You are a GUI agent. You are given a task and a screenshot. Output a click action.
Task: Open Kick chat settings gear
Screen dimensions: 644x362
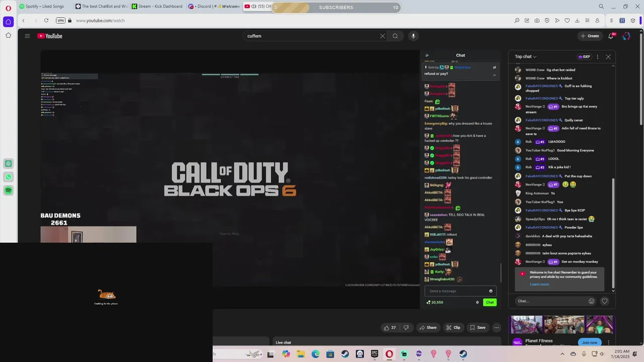[477, 302]
